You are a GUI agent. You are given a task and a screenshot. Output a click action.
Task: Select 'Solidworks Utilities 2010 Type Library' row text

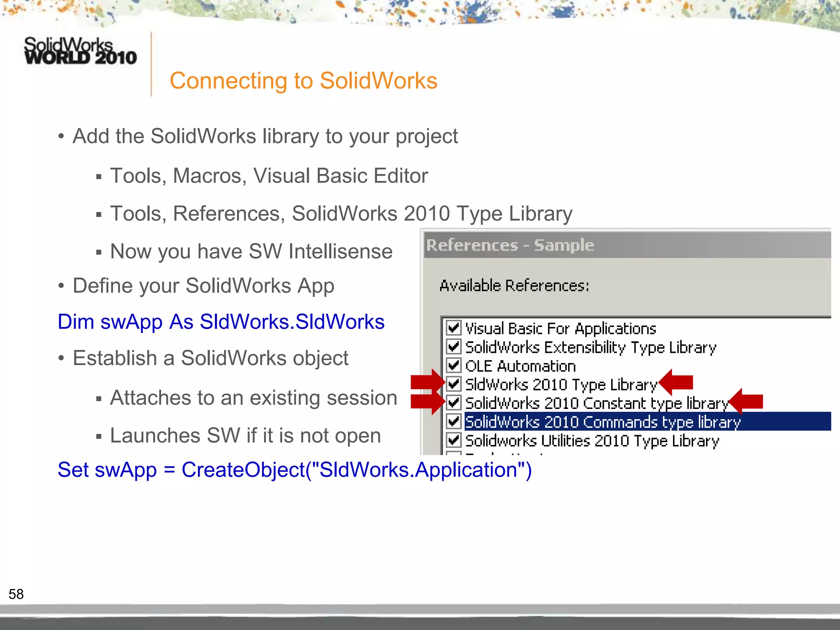coord(592,441)
